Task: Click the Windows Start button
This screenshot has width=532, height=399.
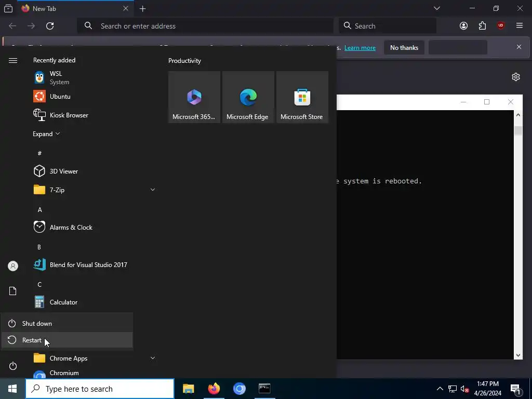Action: (12, 389)
